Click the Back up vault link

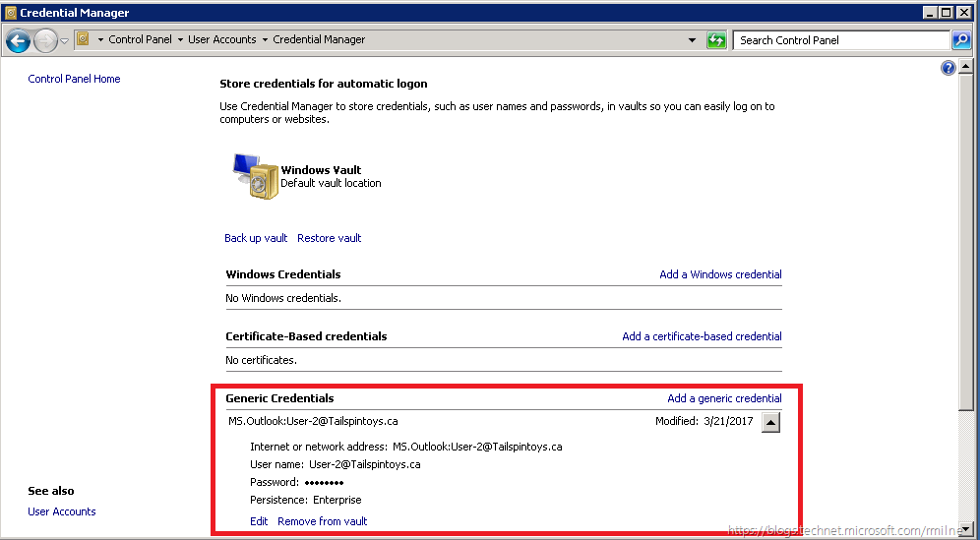point(256,238)
